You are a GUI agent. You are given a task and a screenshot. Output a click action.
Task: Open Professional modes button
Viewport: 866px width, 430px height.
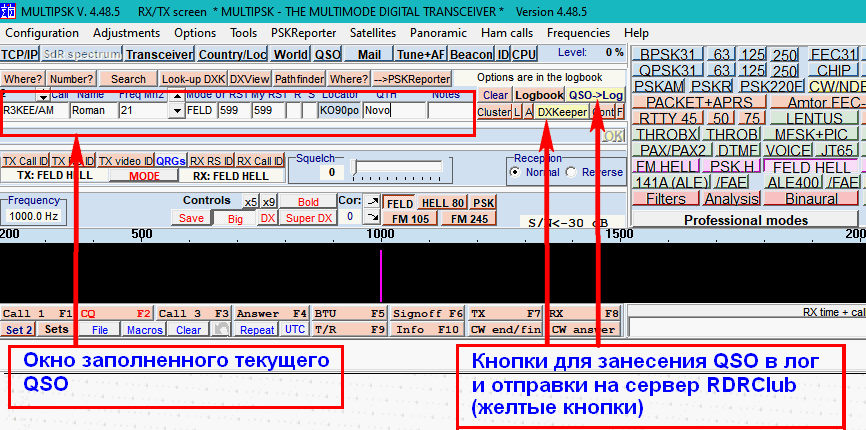746,220
